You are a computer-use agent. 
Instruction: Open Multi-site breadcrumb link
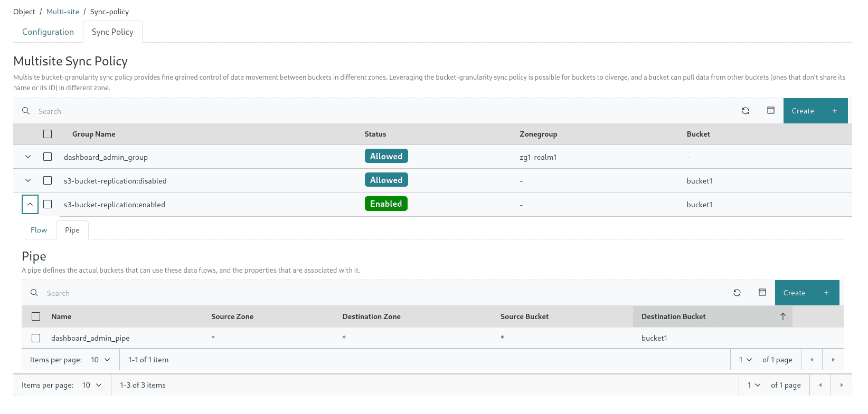coord(63,12)
